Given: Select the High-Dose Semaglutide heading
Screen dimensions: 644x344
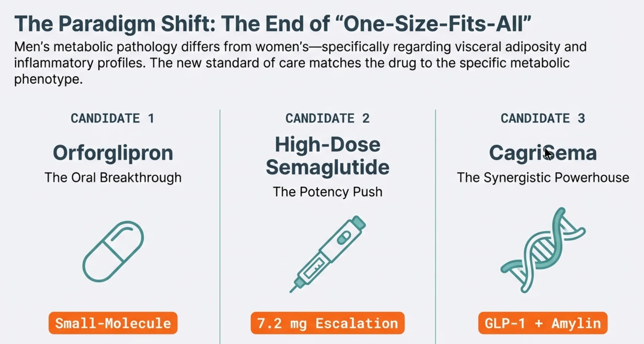Looking at the screenshot, I should tap(327, 156).
